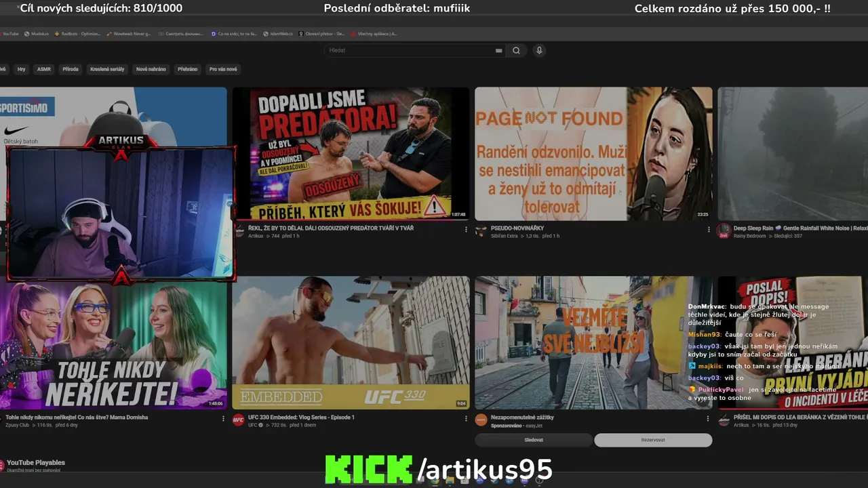Screen dimensions: 868x488
Task: Click the Artikus avatar beside the Lea Beránek video
Action: (x=724, y=420)
